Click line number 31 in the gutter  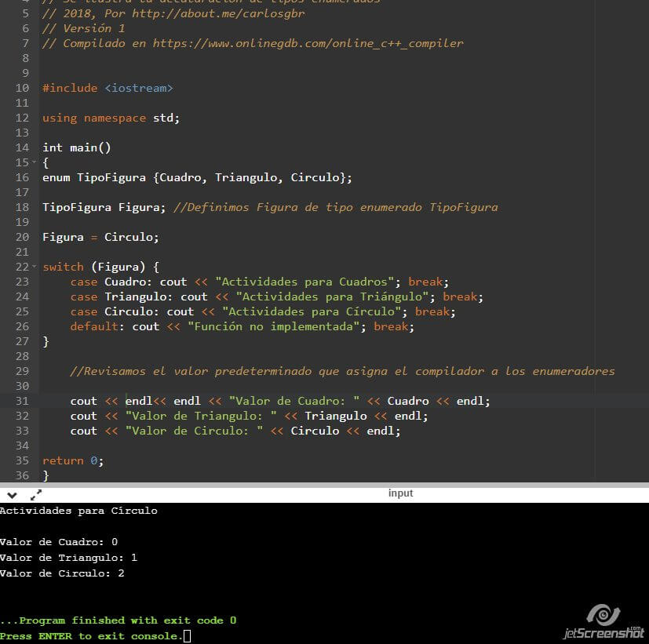(22, 401)
